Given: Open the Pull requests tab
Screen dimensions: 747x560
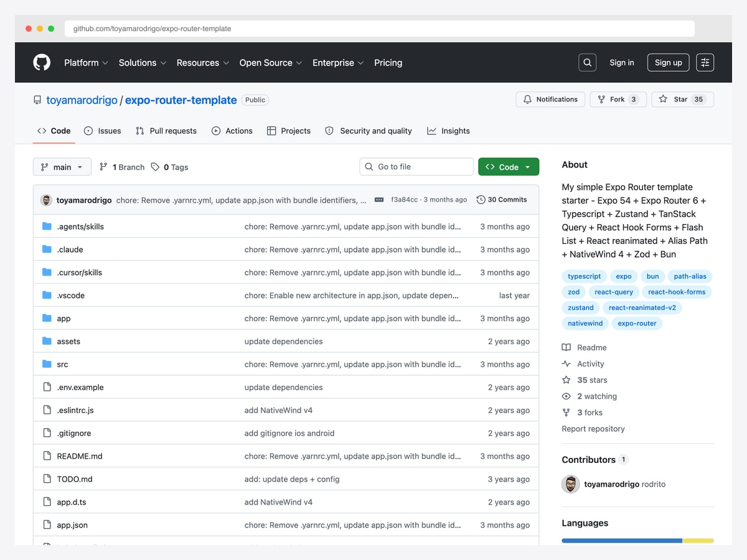Looking at the screenshot, I should tap(166, 131).
